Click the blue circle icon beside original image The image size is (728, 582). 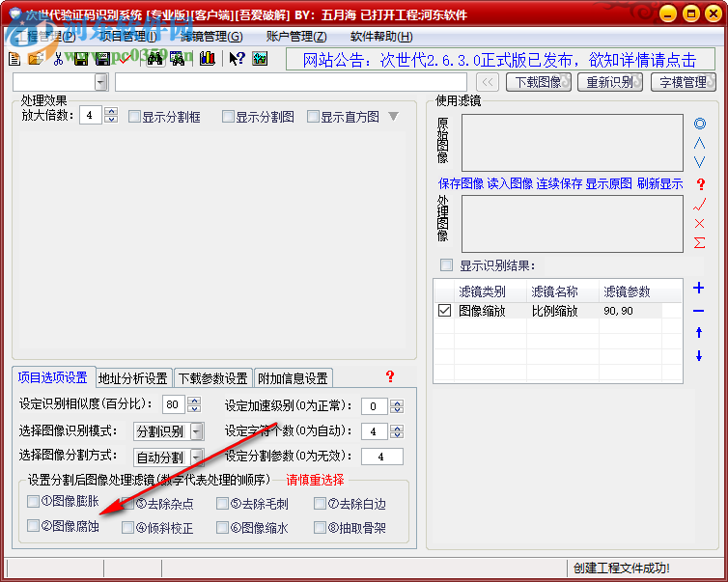(x=700, y=124)
